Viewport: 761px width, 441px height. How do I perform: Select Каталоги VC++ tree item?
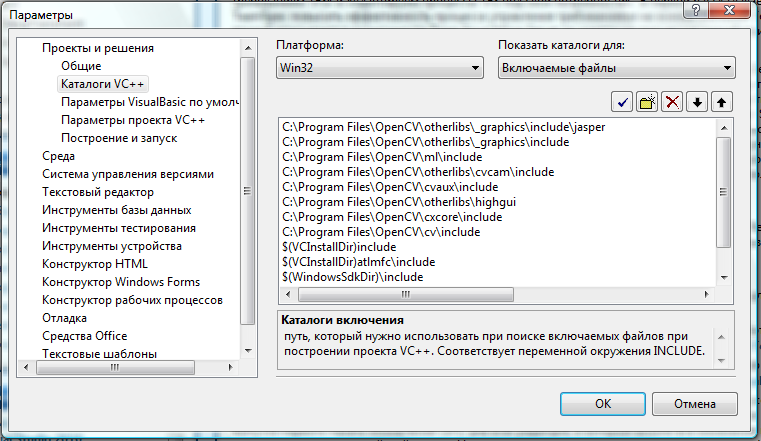102,84
